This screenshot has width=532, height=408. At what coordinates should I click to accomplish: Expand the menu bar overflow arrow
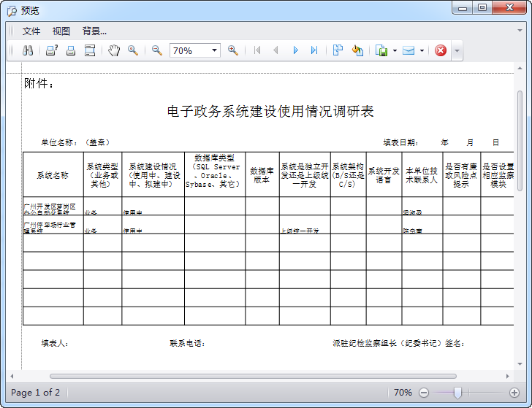(520, 31)
